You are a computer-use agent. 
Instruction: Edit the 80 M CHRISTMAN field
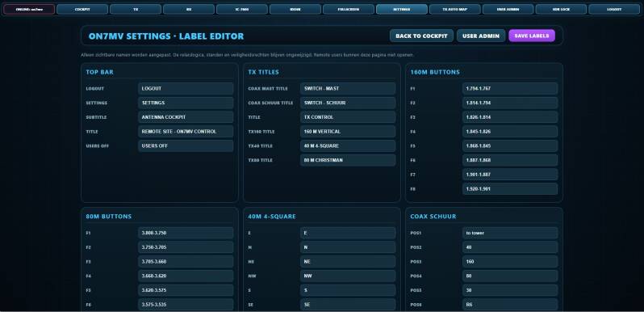pyautogui.click(x=348, y=160)
